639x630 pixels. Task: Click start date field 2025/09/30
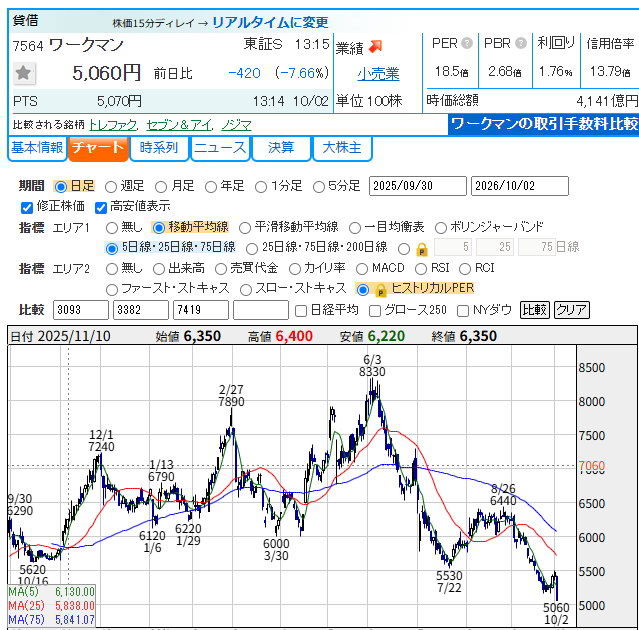click(x=418, y=186)
